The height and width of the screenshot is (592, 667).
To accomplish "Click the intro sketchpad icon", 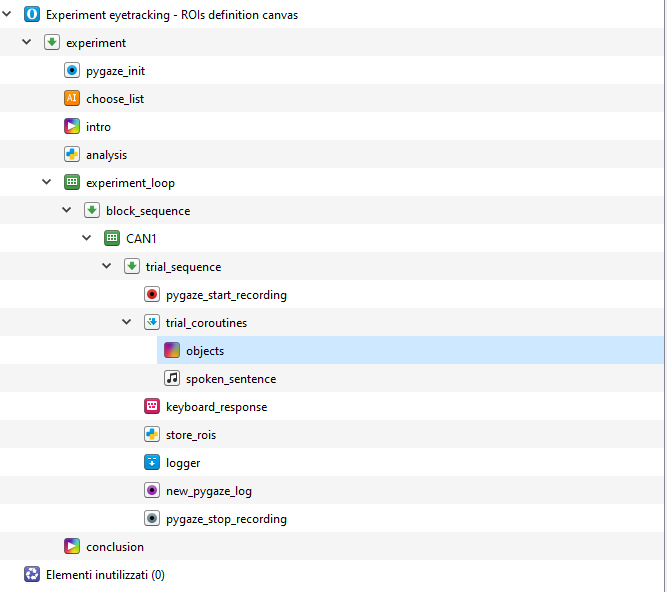I will [x=72, y=127].
